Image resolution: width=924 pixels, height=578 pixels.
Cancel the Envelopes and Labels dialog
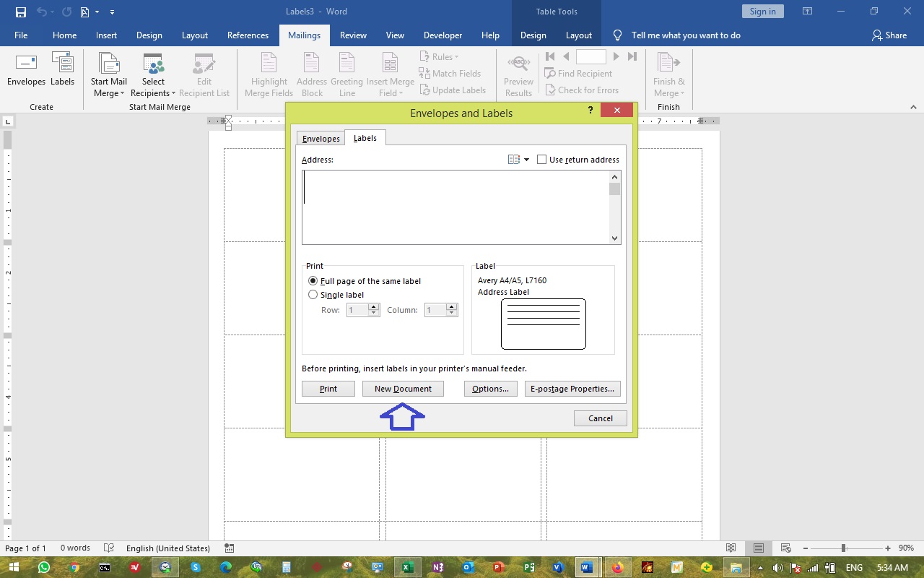(601, 418)
